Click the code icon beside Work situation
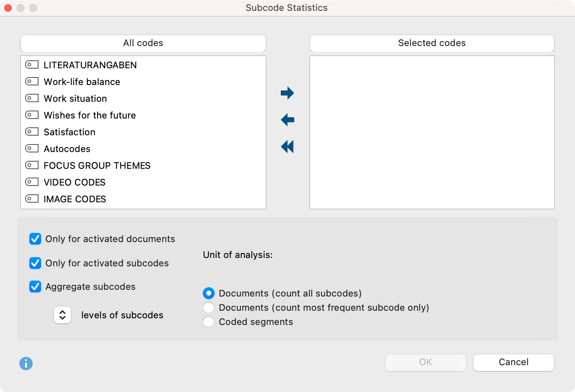This screenshot has width=575, height=392. [x=32, y=98]
